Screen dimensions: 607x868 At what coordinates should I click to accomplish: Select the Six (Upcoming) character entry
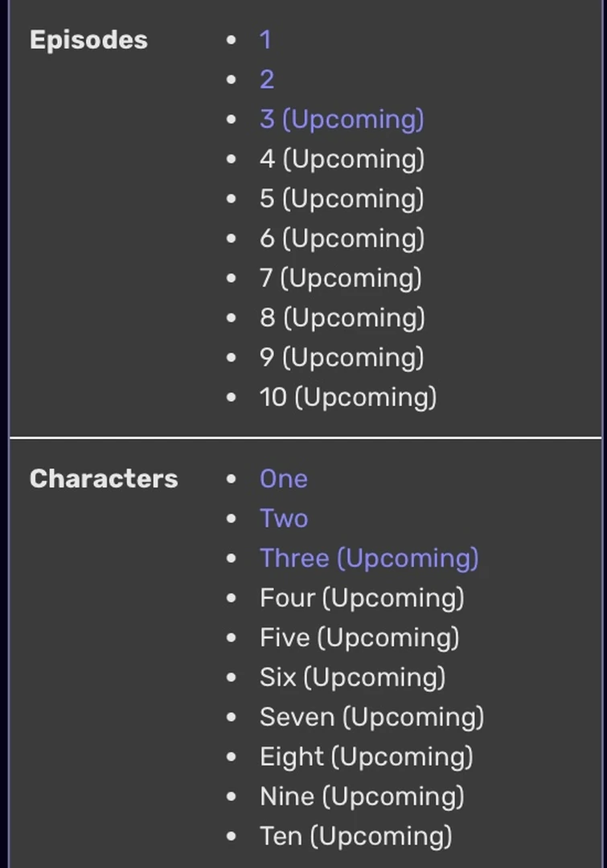351,677
